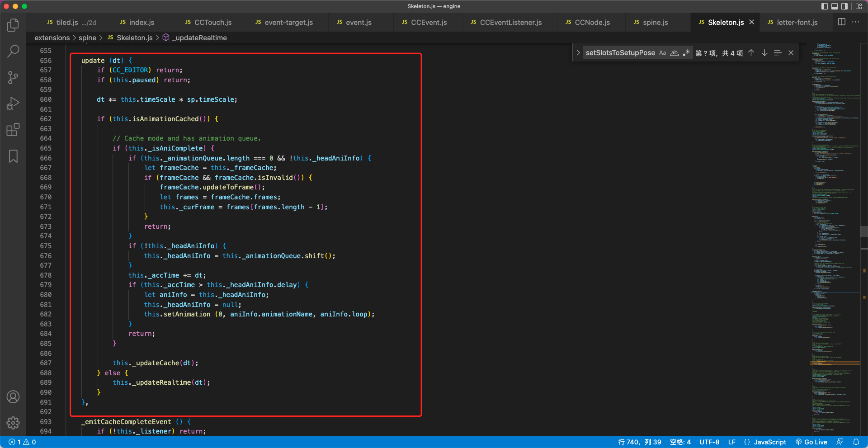Viewport: 868px width, 448px height.
Task: Change file encoding UTF-8
Action: 709,442
